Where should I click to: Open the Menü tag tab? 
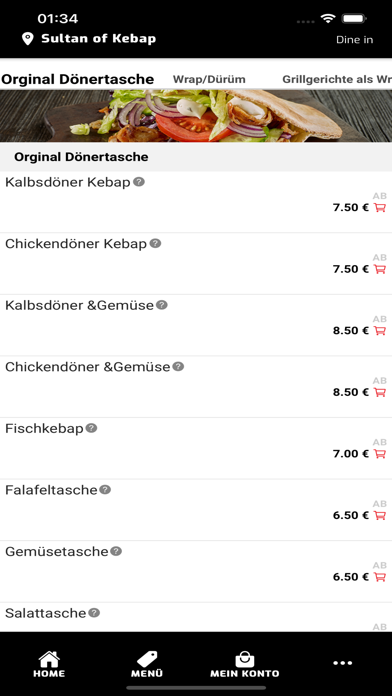click(x=147, y=664)
